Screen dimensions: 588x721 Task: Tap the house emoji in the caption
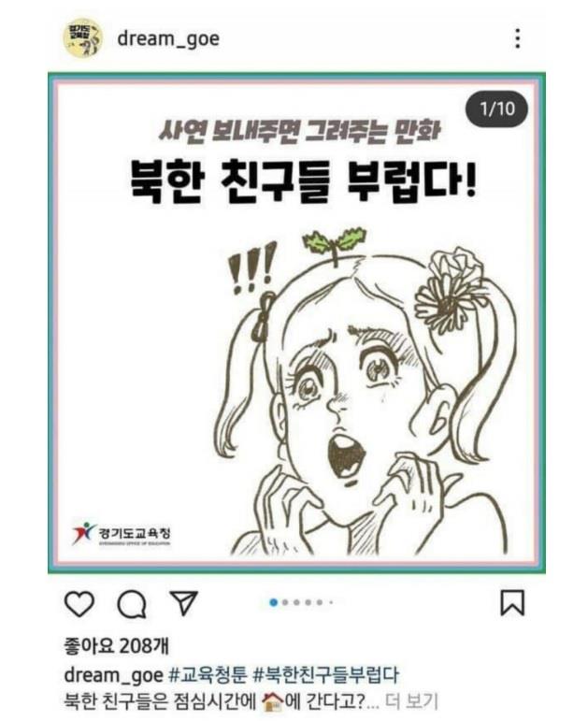272,702
